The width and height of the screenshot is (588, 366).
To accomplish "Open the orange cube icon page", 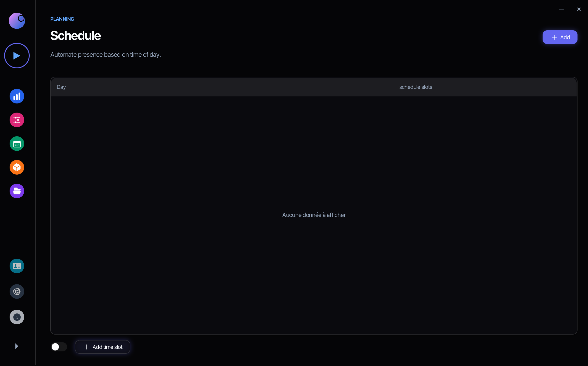I will pos(17,167).
